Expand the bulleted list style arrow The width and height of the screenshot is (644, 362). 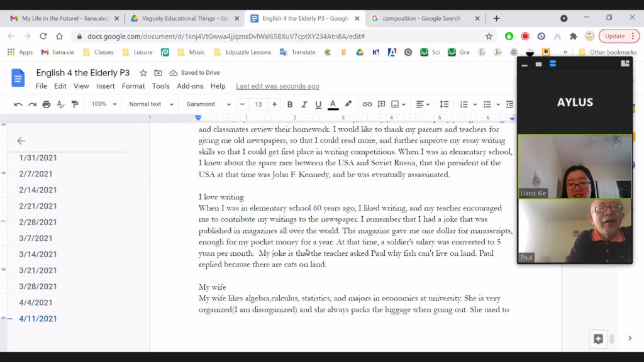click(498, 105)
